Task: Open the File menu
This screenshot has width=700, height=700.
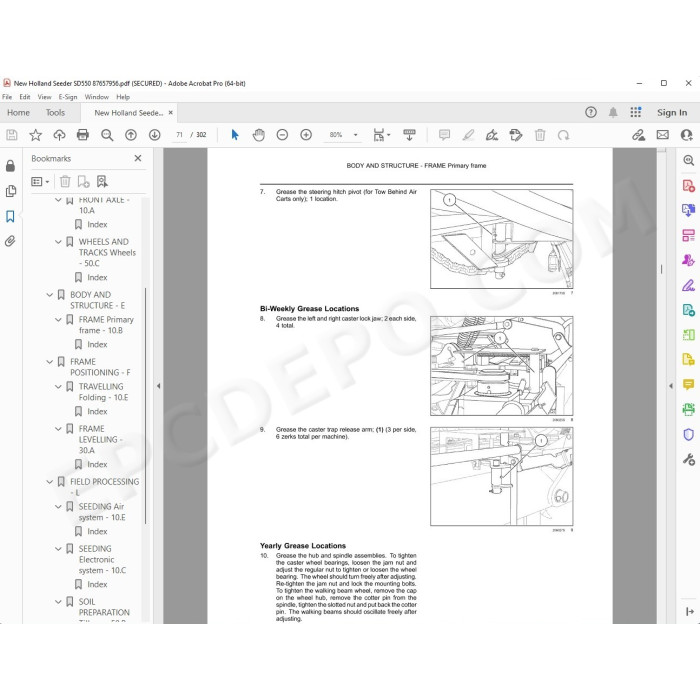Action: [7, 97]
